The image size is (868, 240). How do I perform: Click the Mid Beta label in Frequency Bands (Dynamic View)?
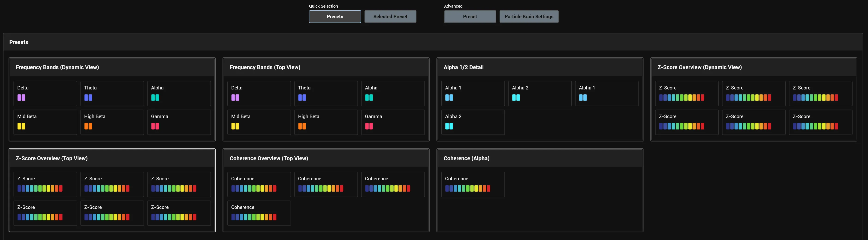point(27,116)
